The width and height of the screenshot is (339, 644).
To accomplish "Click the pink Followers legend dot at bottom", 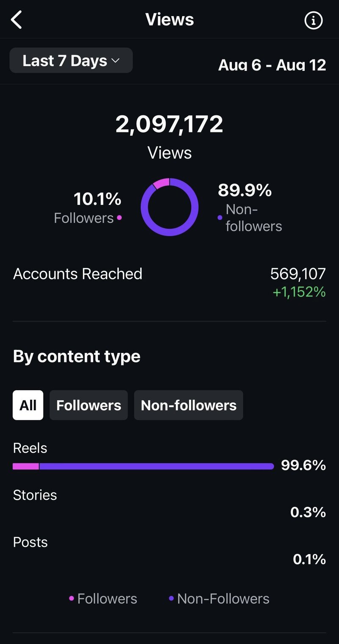I will (72, 599).
